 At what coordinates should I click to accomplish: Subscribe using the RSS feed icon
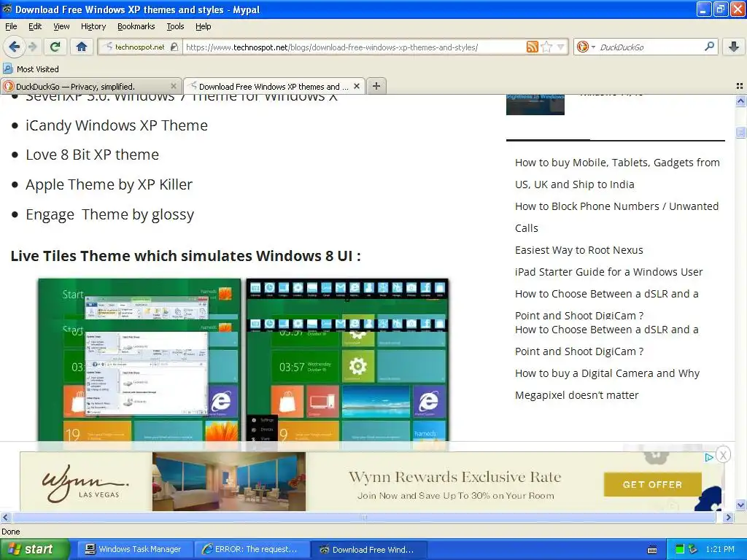tap(532, 47)
